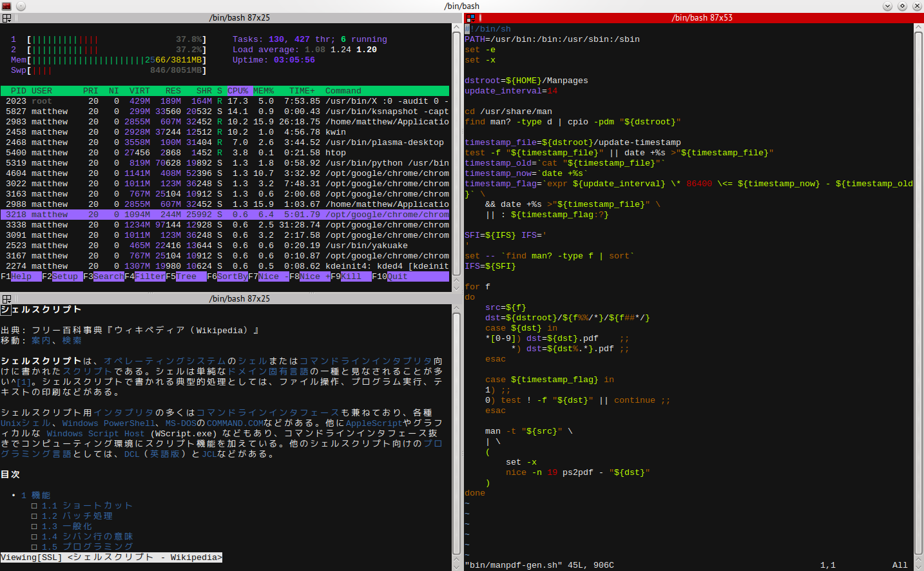Open terminal group menu of top-left bash pane
924x571 pixels.
click(6, 18)
